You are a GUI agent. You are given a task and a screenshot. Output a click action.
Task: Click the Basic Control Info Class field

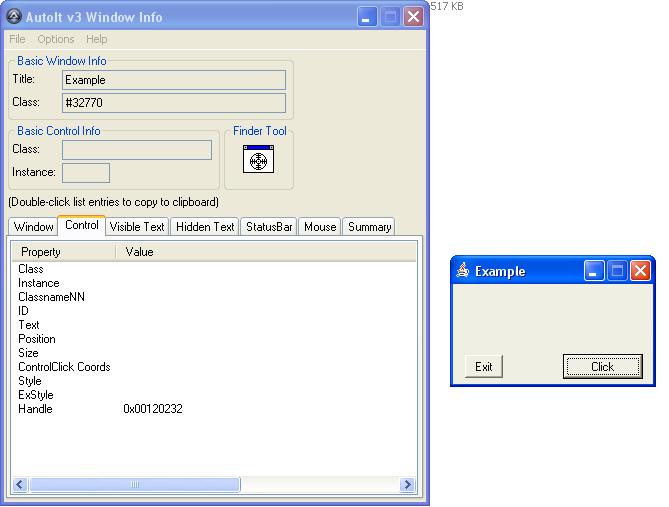click(137, 150)
